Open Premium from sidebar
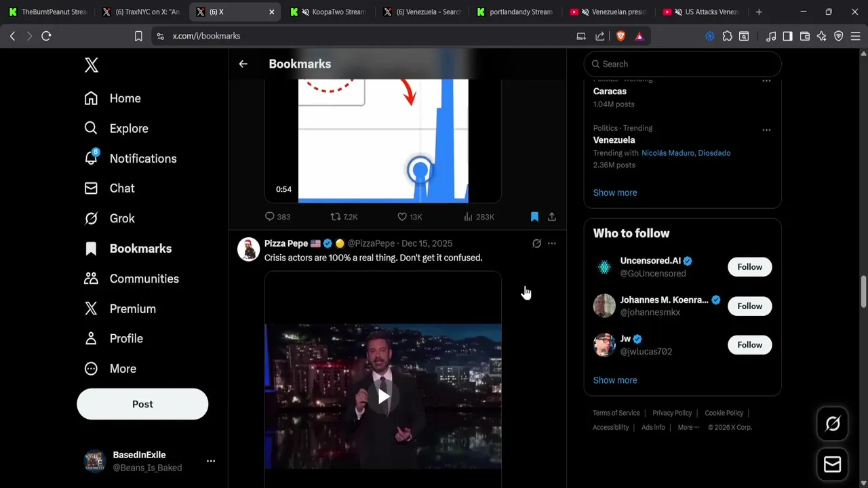Image resolution: width=868 pixels, height=488 pixels. point(119,308)
